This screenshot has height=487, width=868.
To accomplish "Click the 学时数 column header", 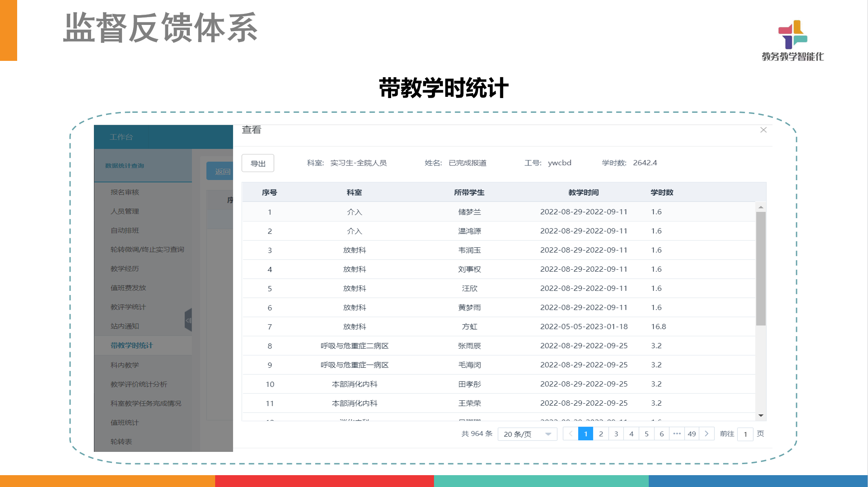I will 661,192.
